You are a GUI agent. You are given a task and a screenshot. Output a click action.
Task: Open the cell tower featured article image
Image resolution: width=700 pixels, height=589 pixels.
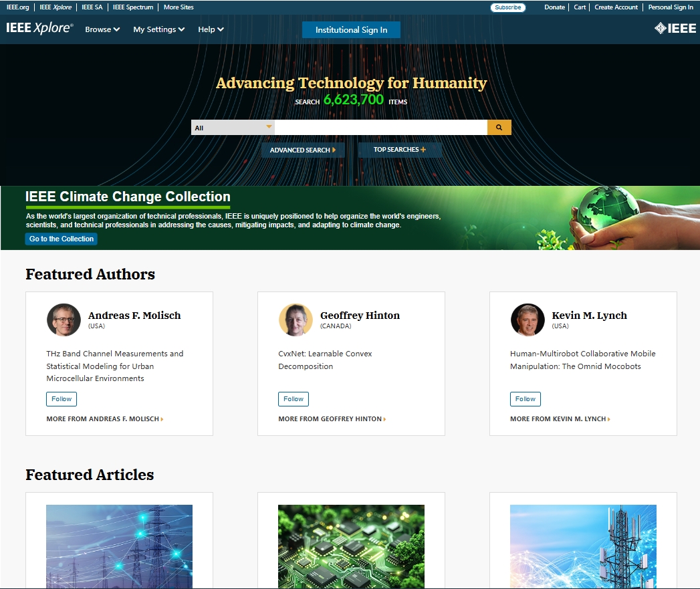(x=583, y=547)
